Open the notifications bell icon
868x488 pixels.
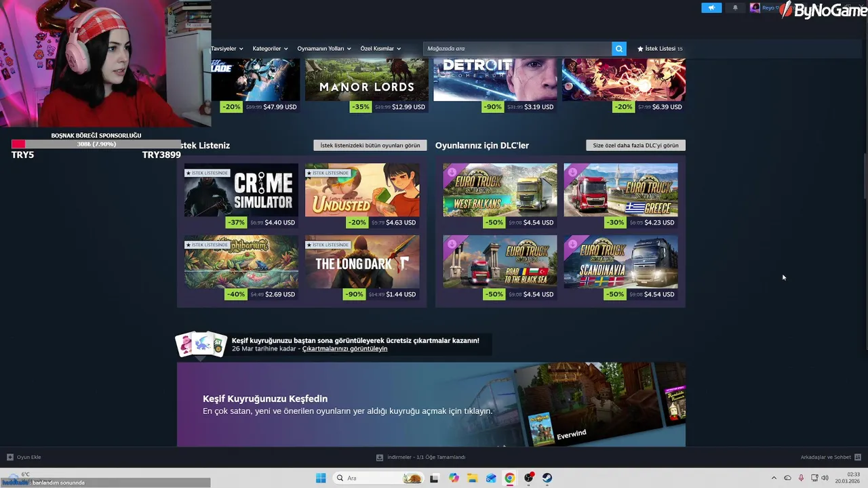pos(735,8)
